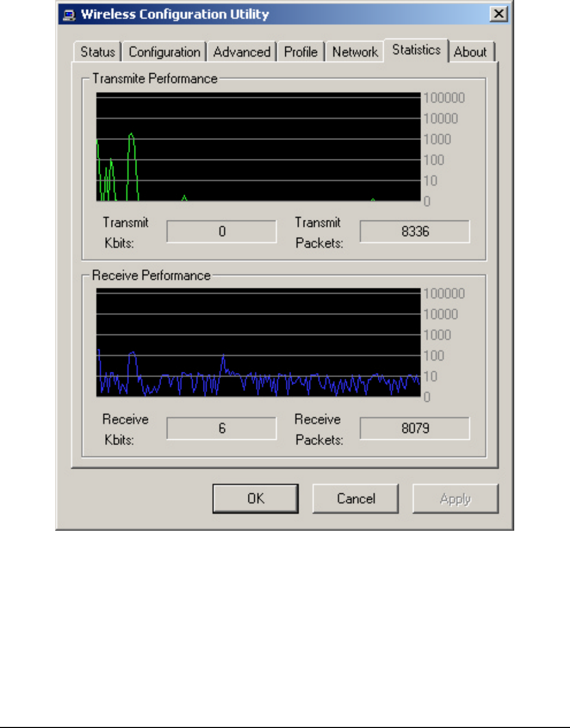Select the Profile tab
570x728 pixels.
point(301,52)
